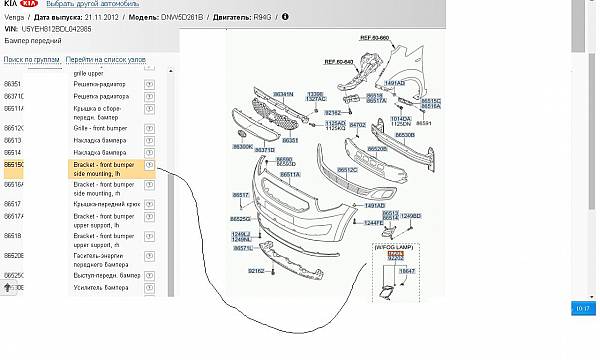Click the KIA logo in the header
This screenshot has width=600, height=360.
[29, 3]
